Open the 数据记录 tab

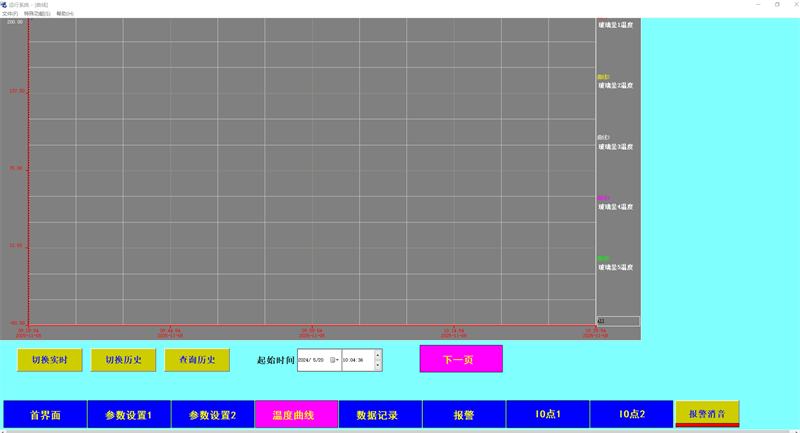click(380, 414)
